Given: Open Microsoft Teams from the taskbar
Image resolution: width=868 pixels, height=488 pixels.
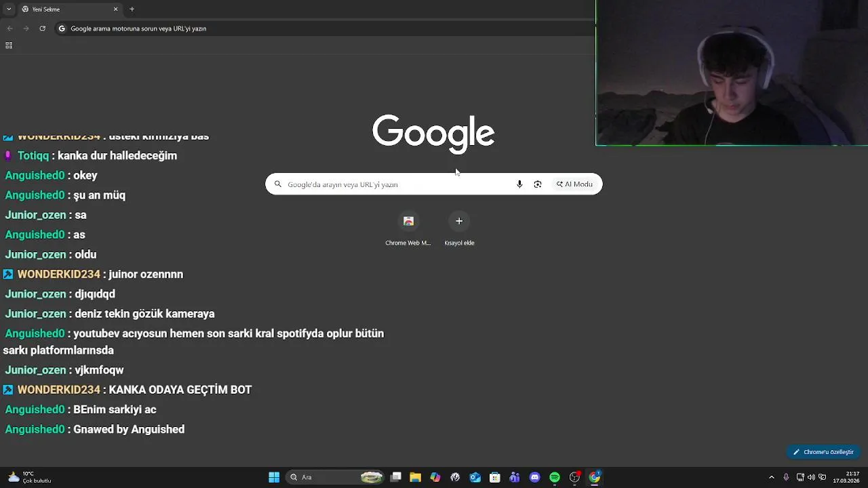Looking at the screenshot, I should point(515,477).
